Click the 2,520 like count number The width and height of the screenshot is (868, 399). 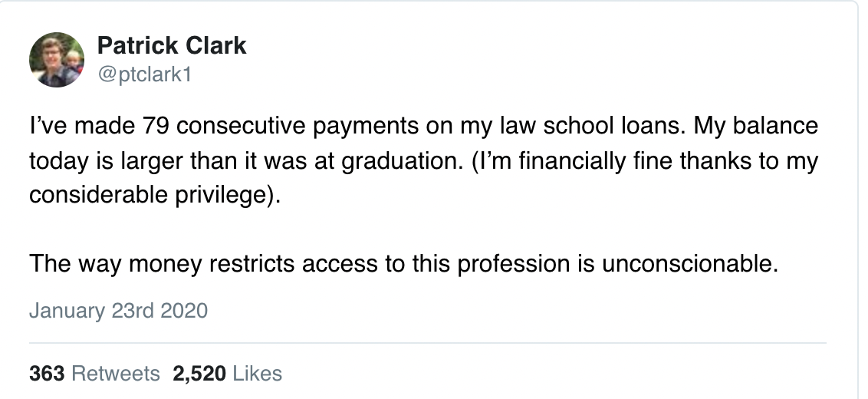tap(199, 374)
